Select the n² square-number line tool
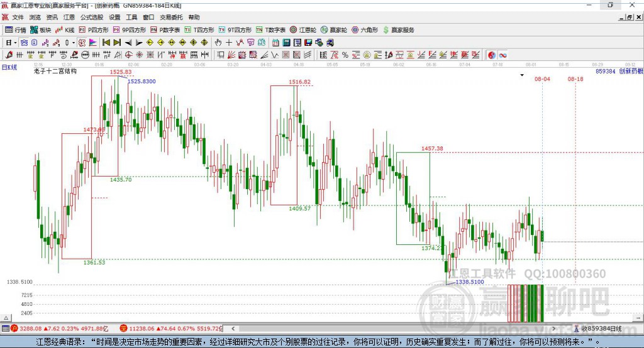The height and width of the screenshot is (348, 644). (107, 55)
